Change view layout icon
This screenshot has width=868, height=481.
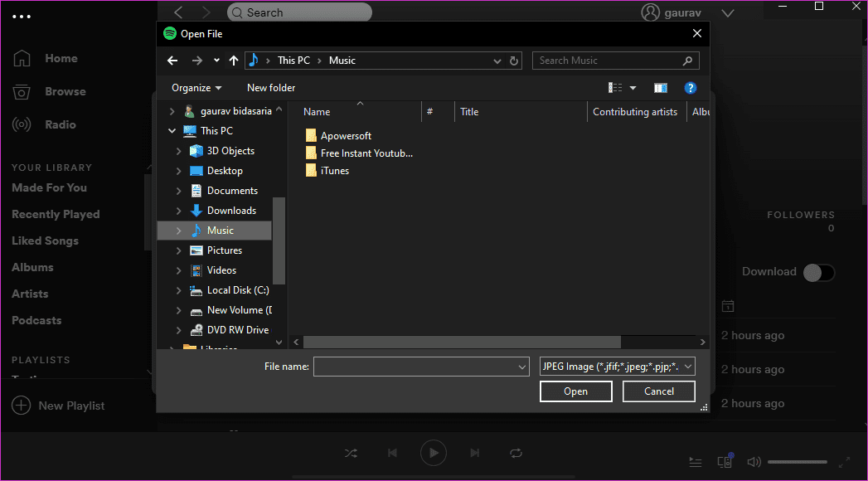(x=615, y=87)
